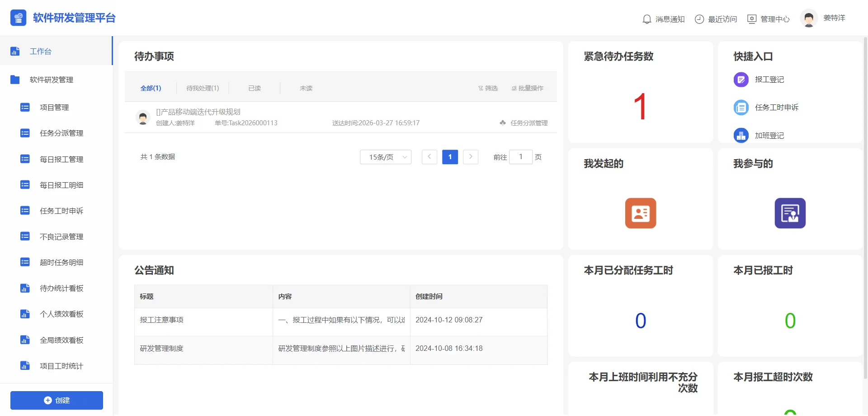Click the 前往 page number input
The width and height of the screenshot is (868, 416).
coord(521,157)
